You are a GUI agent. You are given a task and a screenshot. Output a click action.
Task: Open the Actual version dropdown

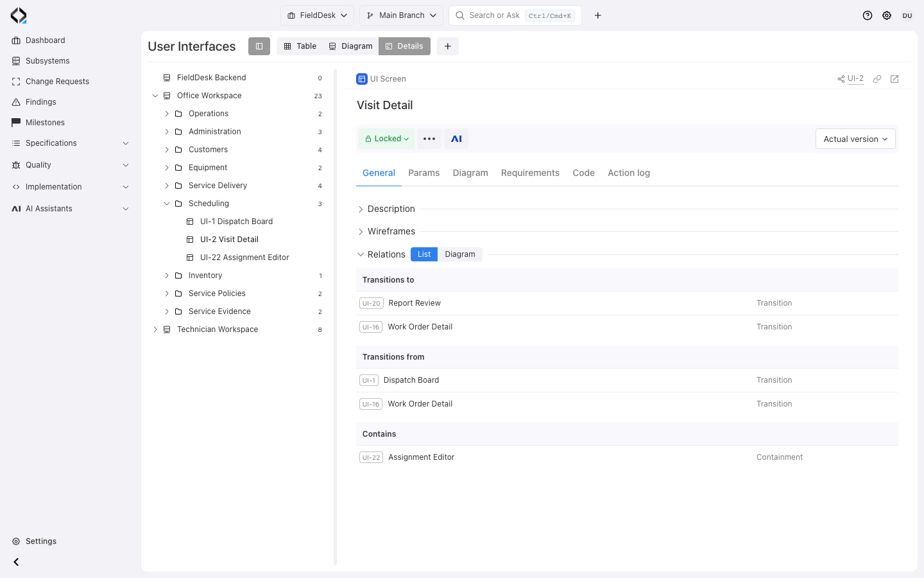855,139
